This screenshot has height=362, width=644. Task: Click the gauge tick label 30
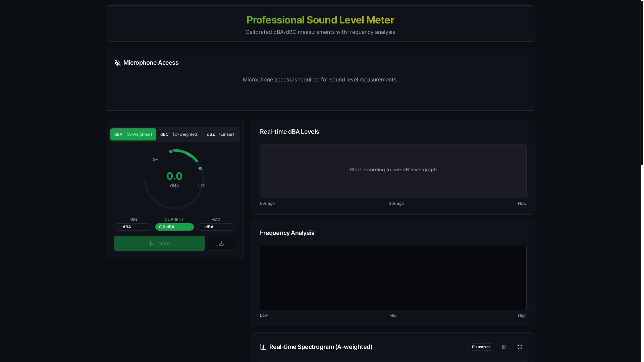click(155, 160)
